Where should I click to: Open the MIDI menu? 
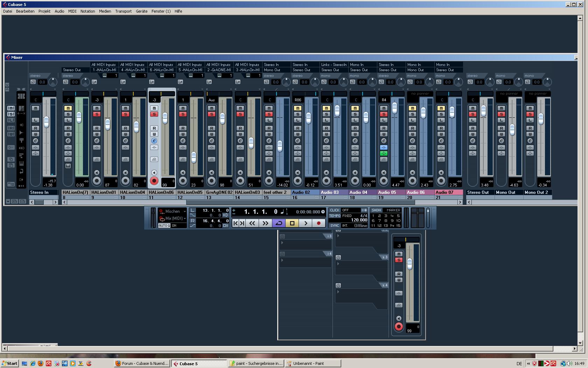pos(72,11)
